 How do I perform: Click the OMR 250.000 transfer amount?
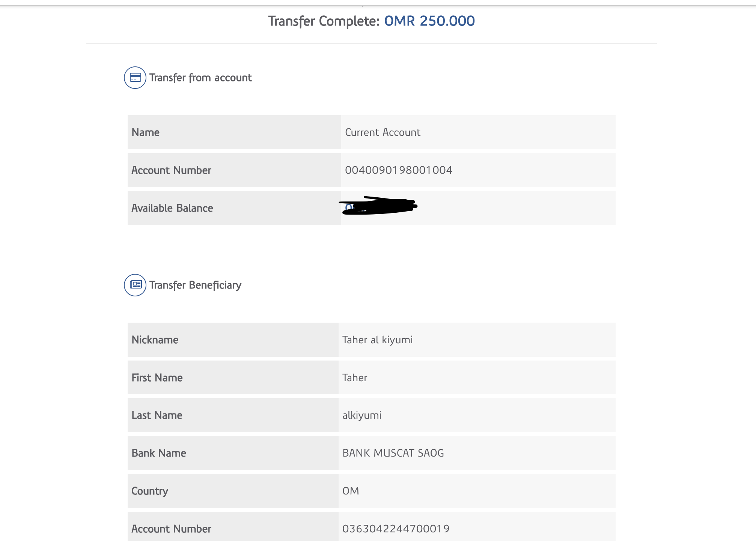click(x=429, y=21)
